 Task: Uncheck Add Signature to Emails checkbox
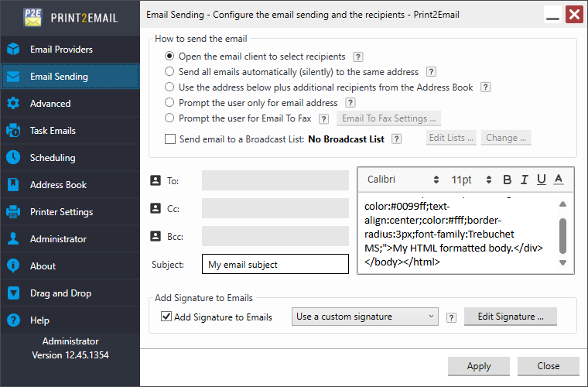pos(166,317)
